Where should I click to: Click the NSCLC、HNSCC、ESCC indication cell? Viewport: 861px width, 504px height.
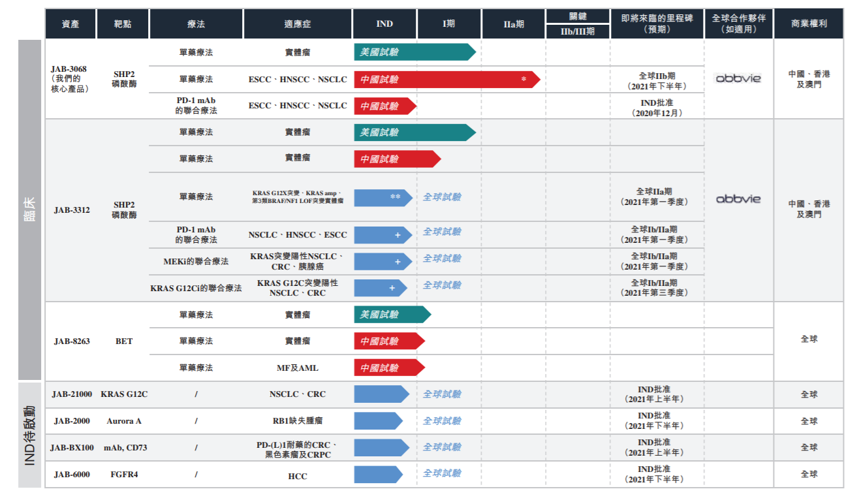tap(298, 234)
